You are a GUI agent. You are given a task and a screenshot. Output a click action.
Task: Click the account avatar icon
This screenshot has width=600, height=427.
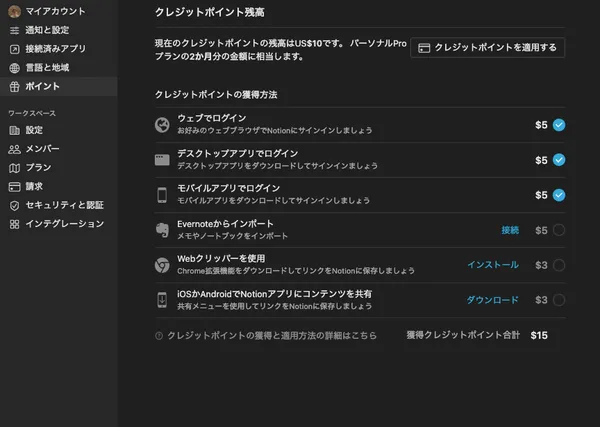tap(15, 11)
